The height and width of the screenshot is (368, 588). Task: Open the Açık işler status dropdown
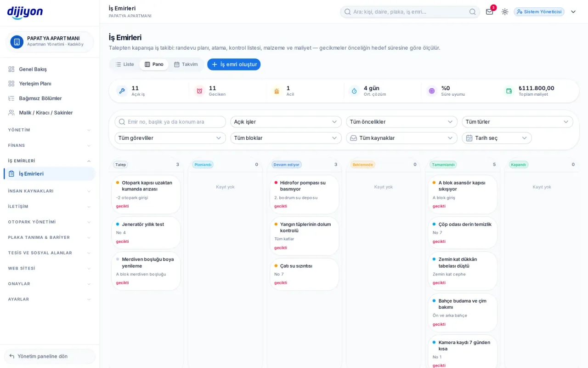(x=286, y=122)
